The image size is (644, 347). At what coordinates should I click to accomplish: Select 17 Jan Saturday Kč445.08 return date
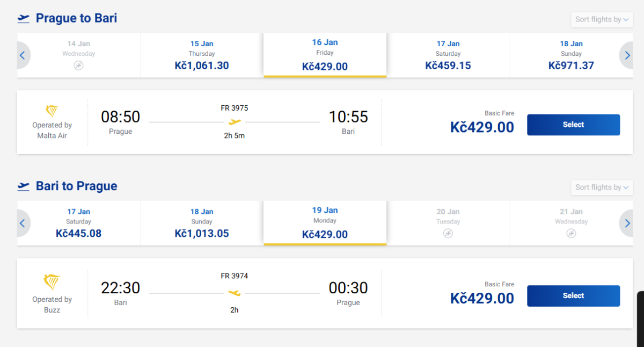point(79,223)
